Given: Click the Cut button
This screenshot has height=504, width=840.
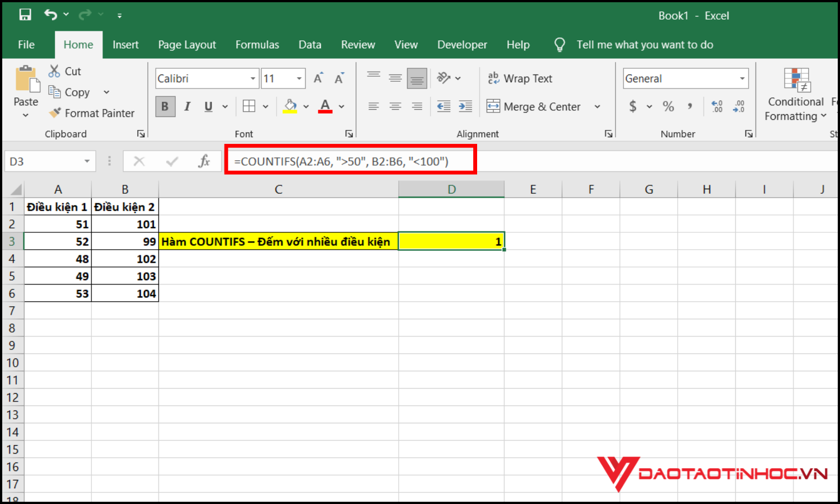Looking at the screenshot, I should pos(65,71).
